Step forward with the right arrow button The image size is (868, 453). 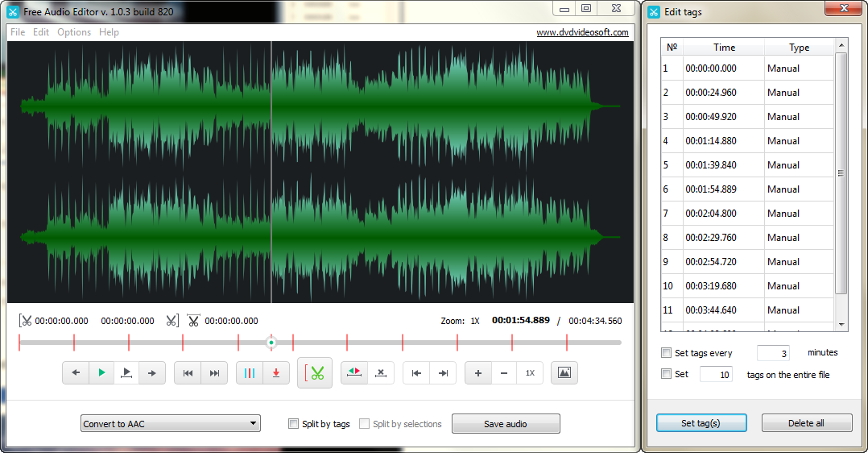pos(151,373)
